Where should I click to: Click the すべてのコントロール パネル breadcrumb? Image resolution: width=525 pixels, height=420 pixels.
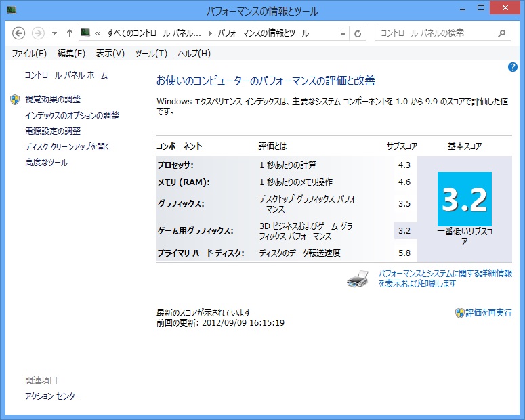click(154, 33)
